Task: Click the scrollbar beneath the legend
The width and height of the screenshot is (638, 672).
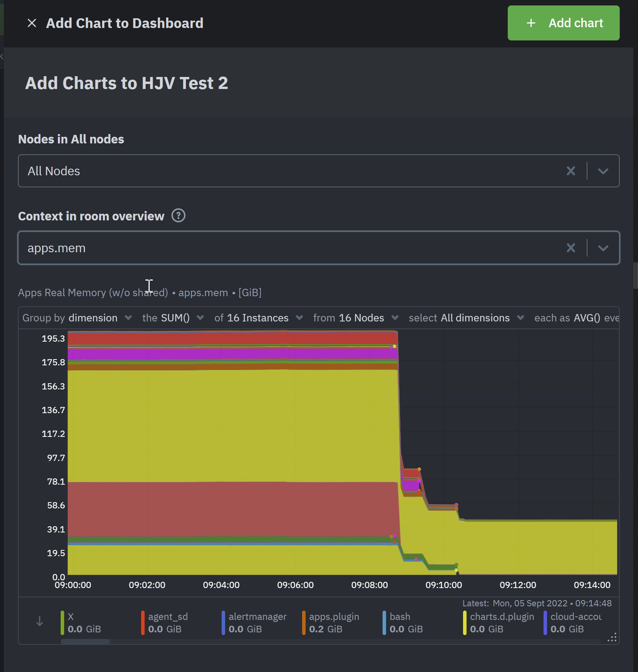Action: pos(85,641)
